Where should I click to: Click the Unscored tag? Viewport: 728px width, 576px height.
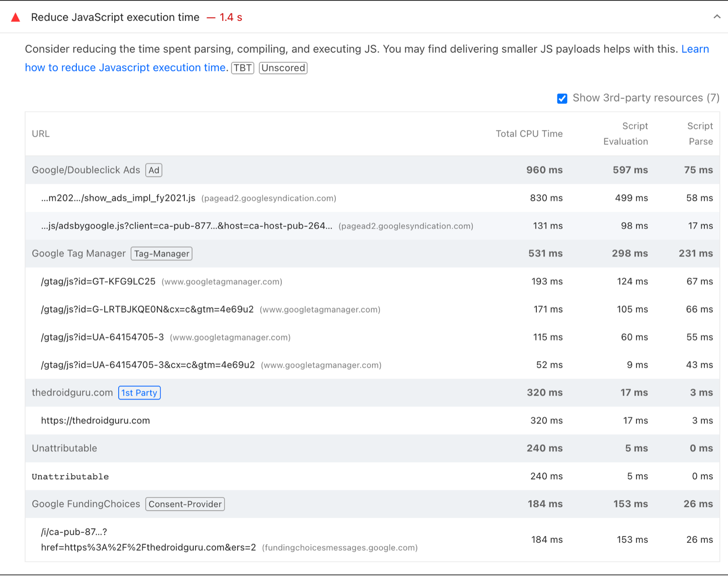coord(283,68)
